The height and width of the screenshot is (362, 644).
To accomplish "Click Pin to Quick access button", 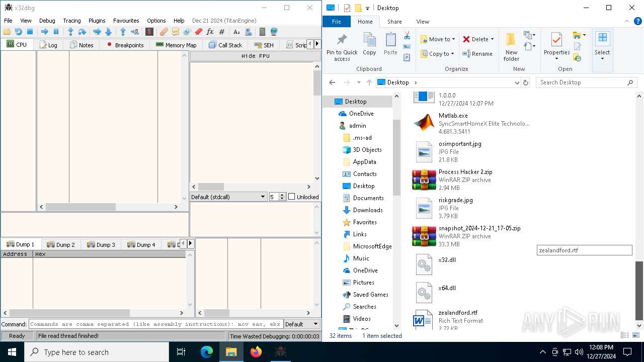I will click(x=342, y=47).
